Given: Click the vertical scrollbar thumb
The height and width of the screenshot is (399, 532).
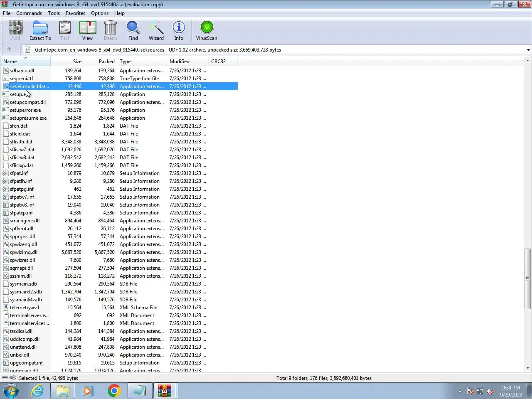Looking at the screenshot, I should coord(528,278).
